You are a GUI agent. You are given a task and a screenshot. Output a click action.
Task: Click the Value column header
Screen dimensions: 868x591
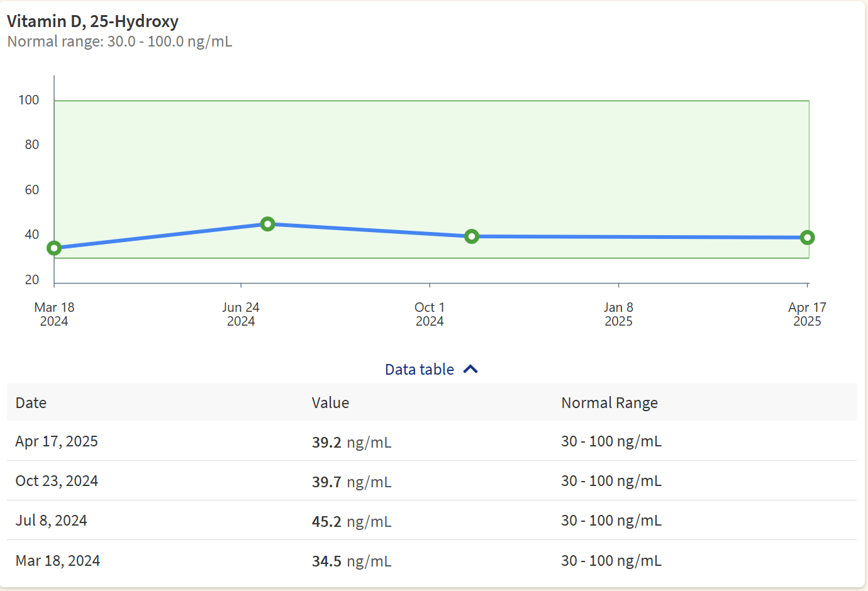click(x=330, y=403)
